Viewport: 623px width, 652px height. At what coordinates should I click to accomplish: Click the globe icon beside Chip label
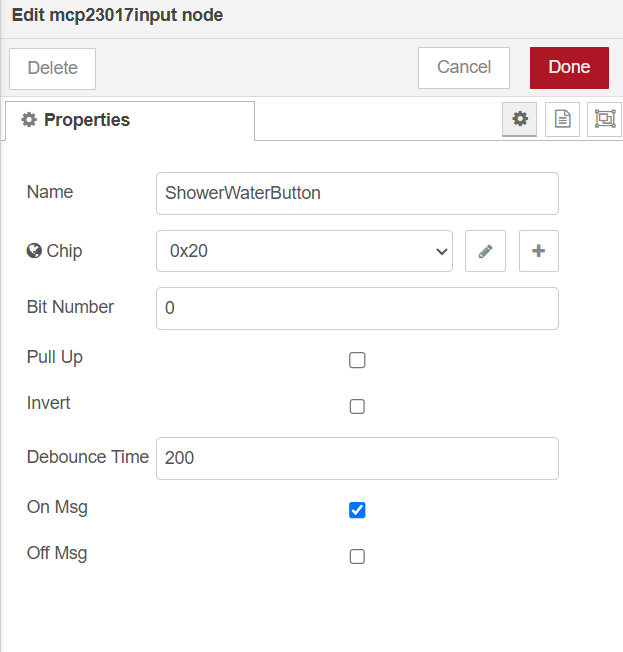click(x=34, y=251)
